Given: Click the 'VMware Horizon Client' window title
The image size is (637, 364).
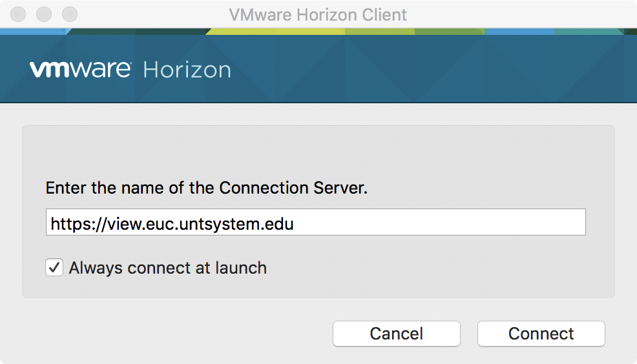Looking at the screenshot, I should click(318, 14).
